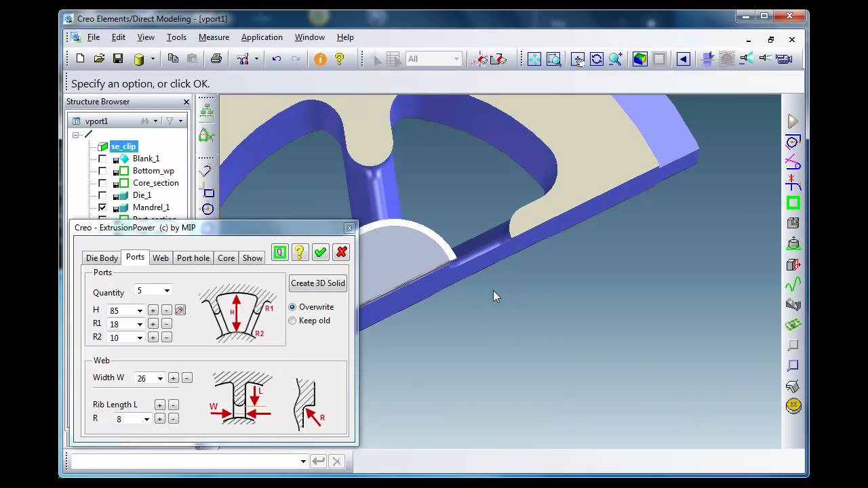Image resolution: width=868 pixels, height=488 pixels.
Task: Open the R2 value dropdown
Action: [x=140, y=338]
